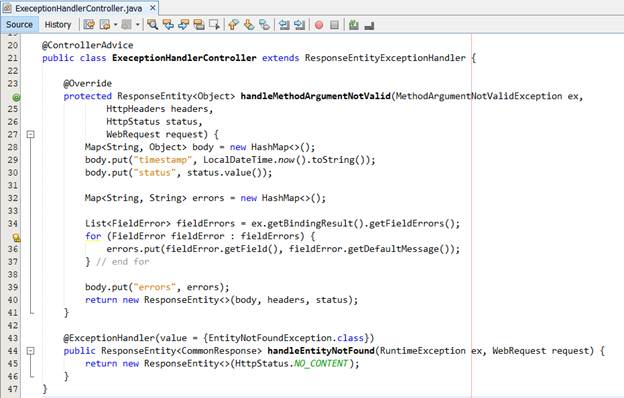
Task: Open the ExeceptionHandlerController.java editor tab
Action: (x=79, y=8)
